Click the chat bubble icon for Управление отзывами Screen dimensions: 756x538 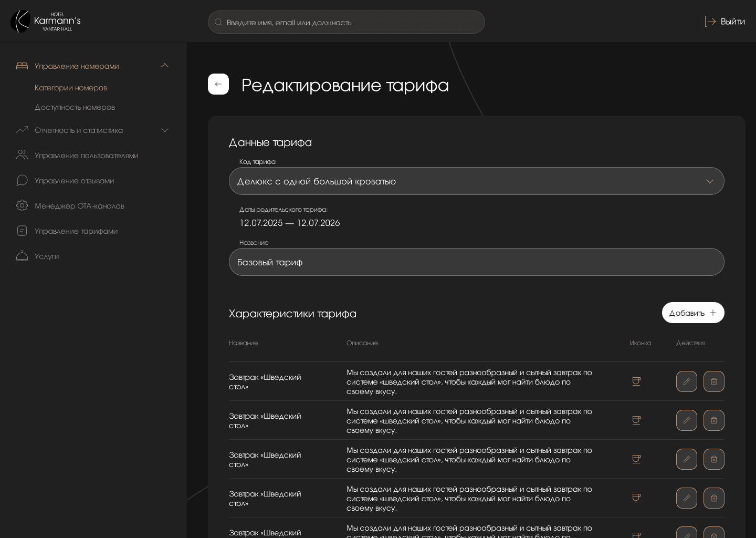[x=22, y=180]
